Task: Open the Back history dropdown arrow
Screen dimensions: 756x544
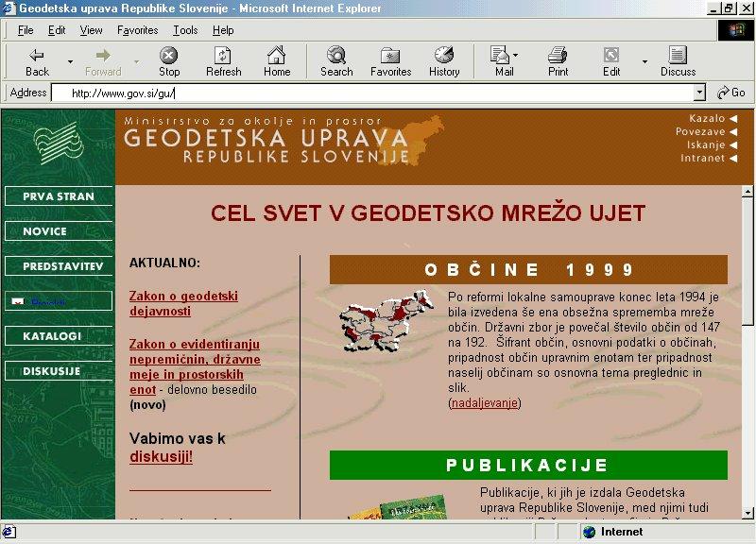Action: coord(70,61)
